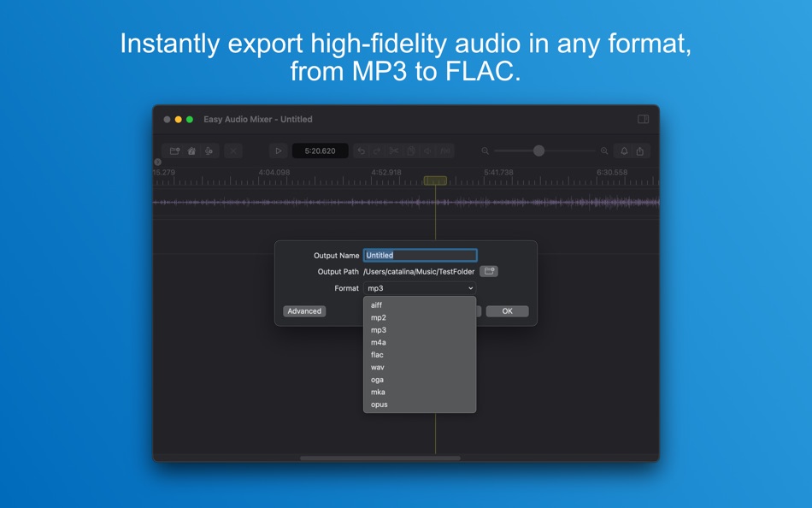Screen dimensions: 812x508
Task: Zoom out with the minus magnifier icon
Action: [x=485, y=151]
